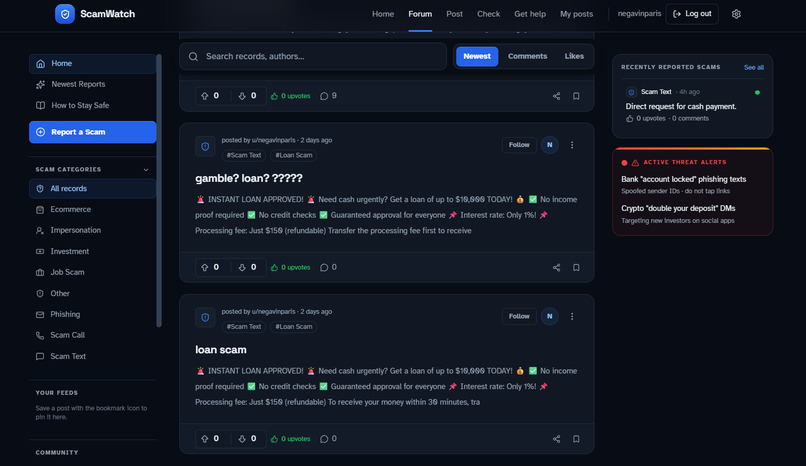The image size is (806, 466).
Task: Open 'Crypto double your deposit DMs' alert
Action: click(678, 208)
